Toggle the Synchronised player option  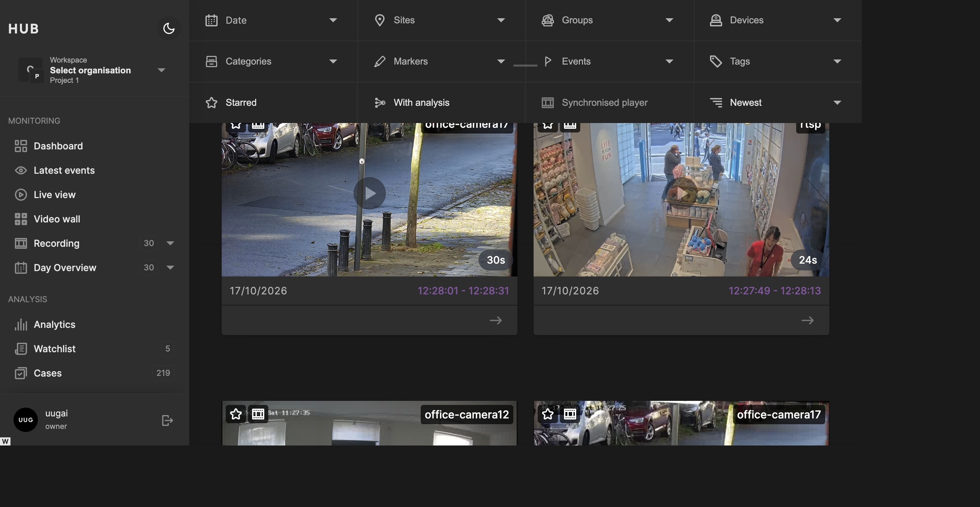coord(609,102)
